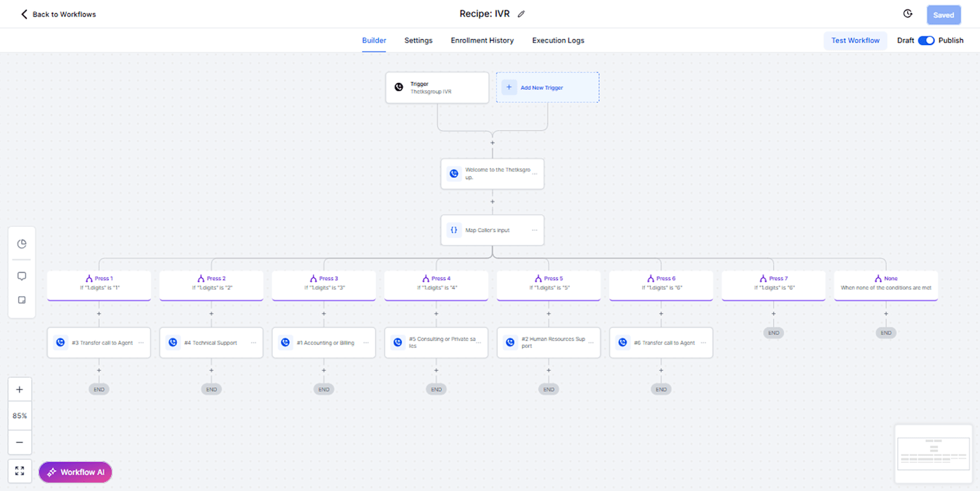This screenshot has height=491, width=980.
Task: Click the Saved button
Action: tap(943, 14)
